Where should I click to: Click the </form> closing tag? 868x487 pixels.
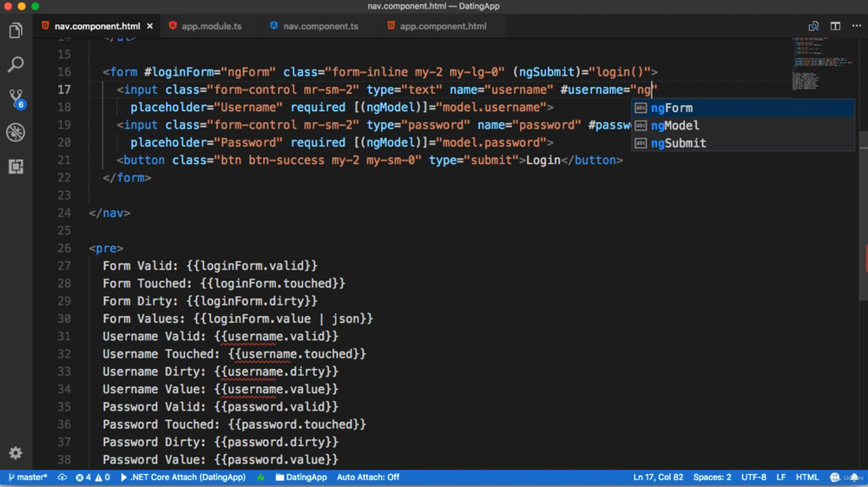point(127,178)
